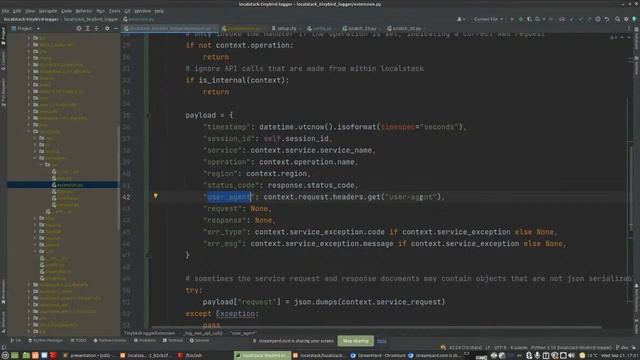Switch to the setup.cfg editor tab
Viewport: 640px width, 360px height.
tap(284, 29)
